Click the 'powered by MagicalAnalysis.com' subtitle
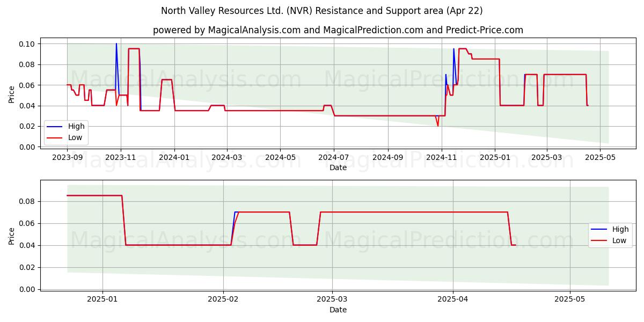 [x=338, y=30]
